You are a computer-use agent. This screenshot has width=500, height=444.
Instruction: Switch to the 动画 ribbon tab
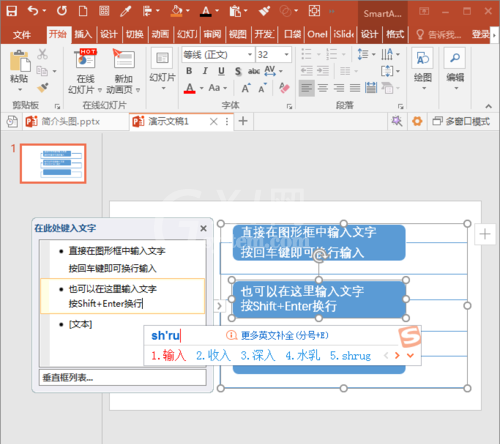160,34
